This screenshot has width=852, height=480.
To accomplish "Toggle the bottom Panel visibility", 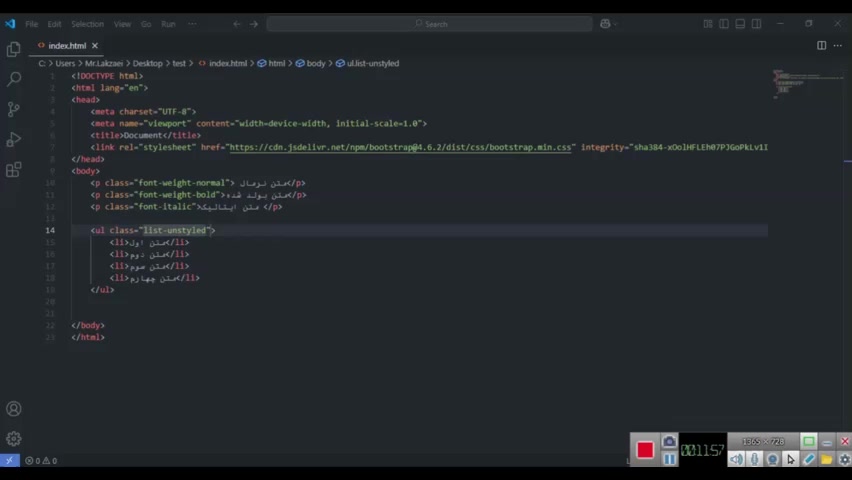I will [740, 24].
